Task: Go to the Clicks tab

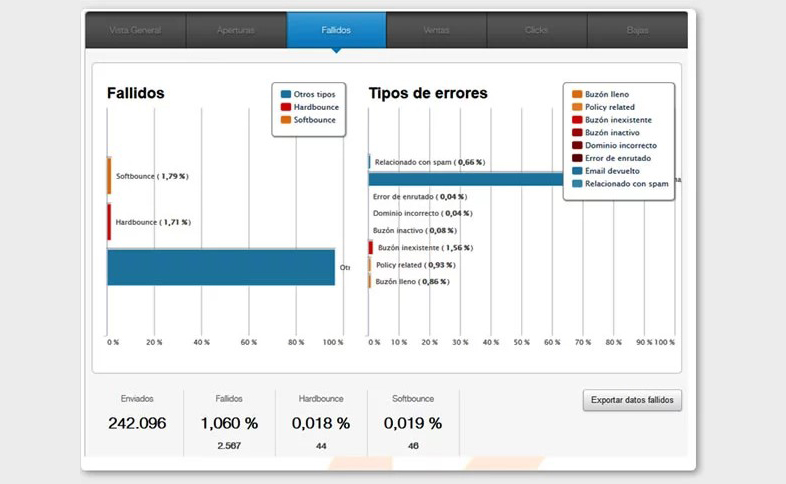Action: coord(537,30)
